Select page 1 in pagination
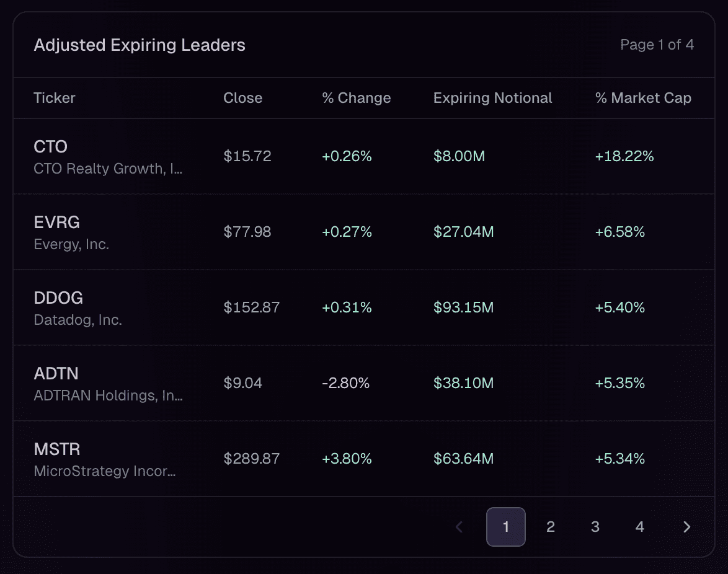 click(x=505, y=527)
